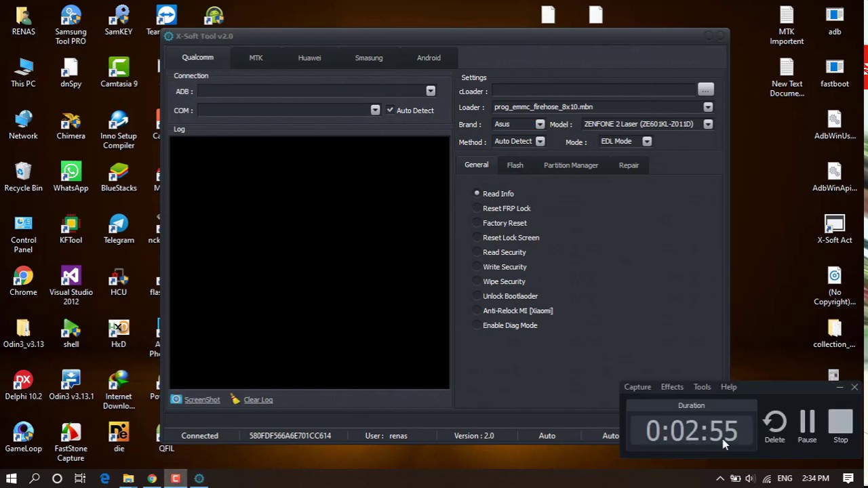Stop the Camtasia recording

coord(840,427)
